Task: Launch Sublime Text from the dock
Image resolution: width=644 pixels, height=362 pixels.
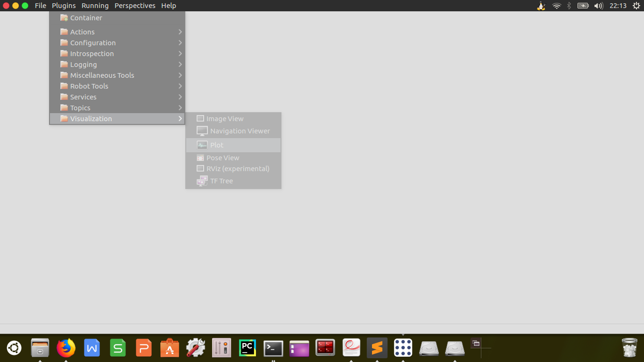Action: click(x=377, y=348)
